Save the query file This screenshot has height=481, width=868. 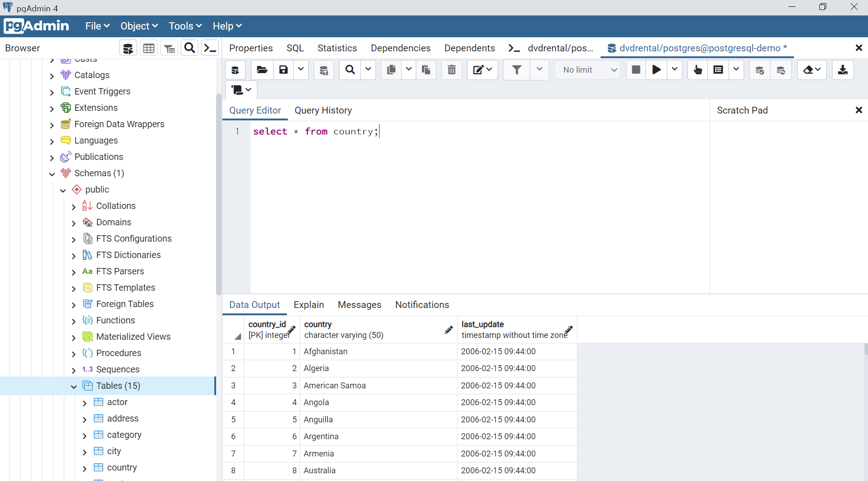283,70
